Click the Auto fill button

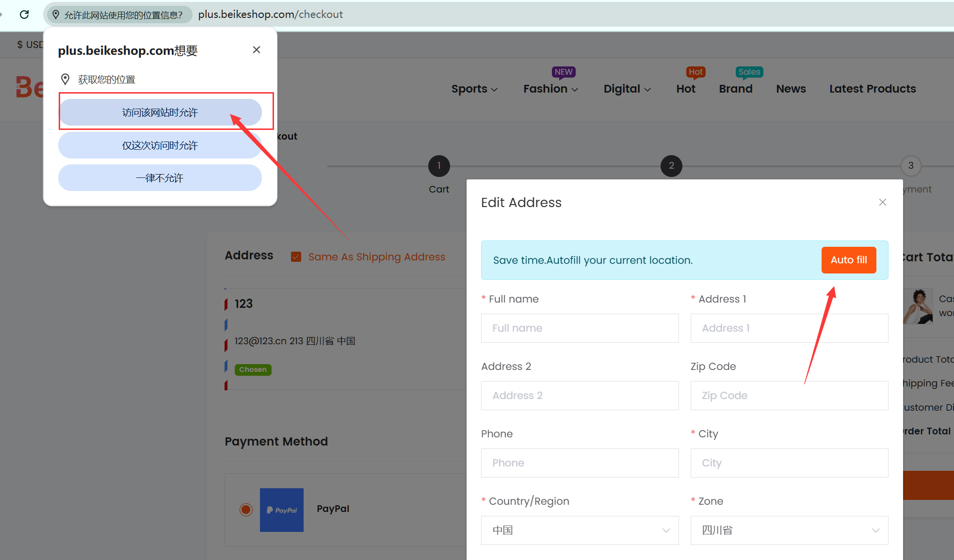848,260
